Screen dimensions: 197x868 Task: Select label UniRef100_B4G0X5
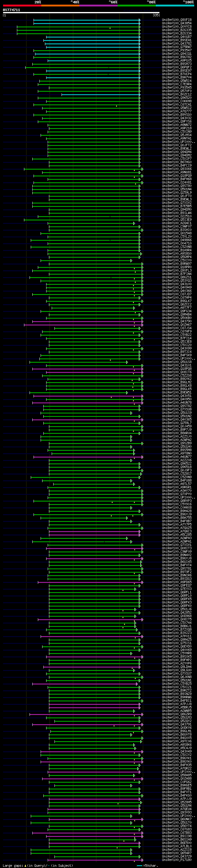pyautogui.click(x=177, y=738)
